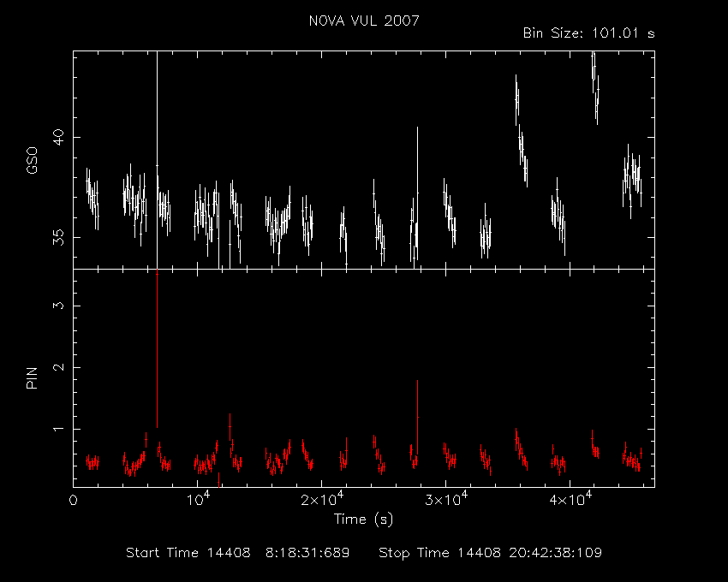Click the time axis tick label 10^4
The image size is (728, 582).
(198, 499)
